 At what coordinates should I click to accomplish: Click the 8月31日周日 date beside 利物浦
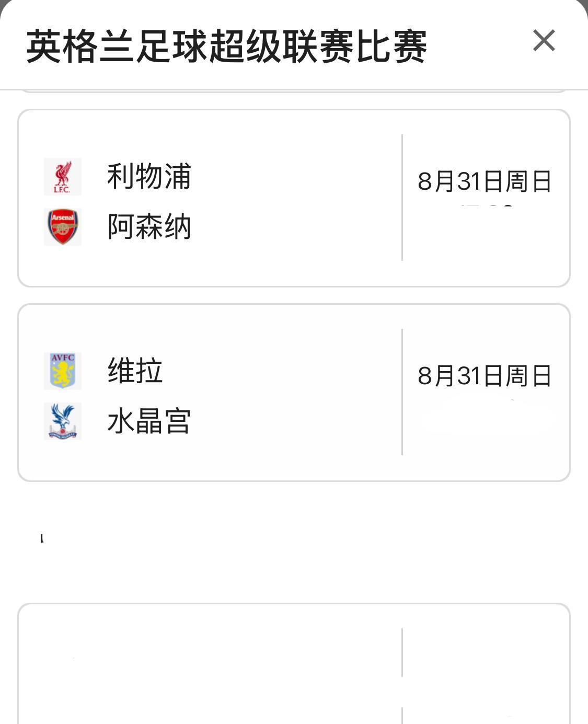point(484,182)
